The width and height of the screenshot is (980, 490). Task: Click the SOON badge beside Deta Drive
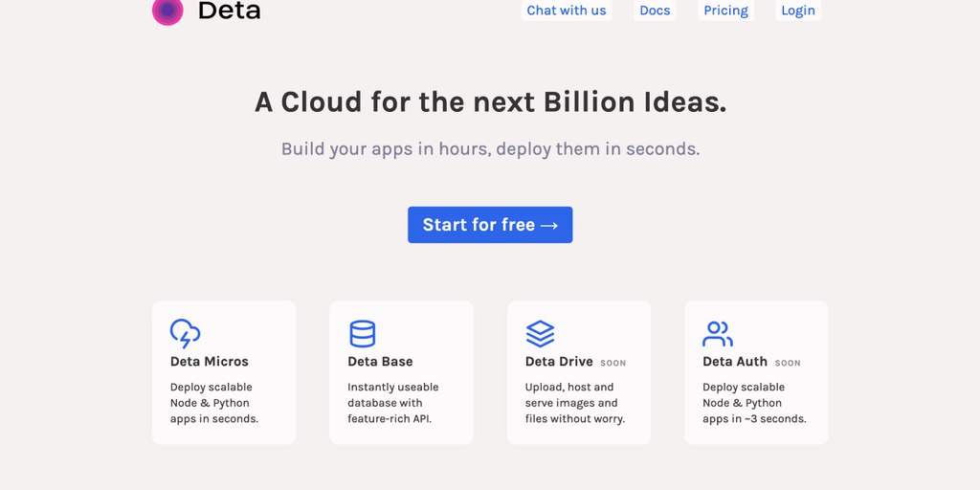(x=613, y=363)
